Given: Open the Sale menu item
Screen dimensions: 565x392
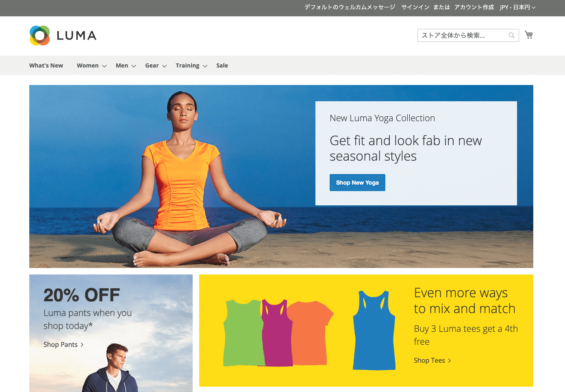Looking at the screenshot, I should coord(222,65).
